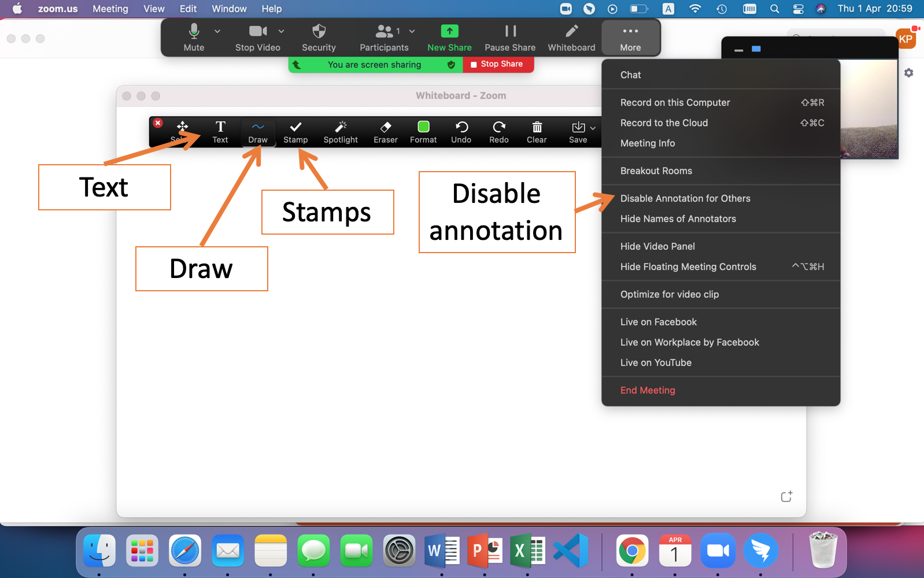Undo the last annotation
Image resolution: width=924 pixels, height=578 pixels.
[461, 132]
